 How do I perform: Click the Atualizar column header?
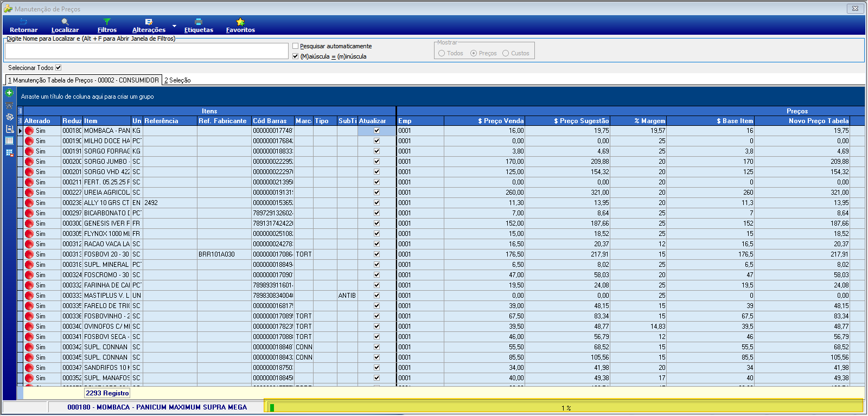(x=376, y=121)
